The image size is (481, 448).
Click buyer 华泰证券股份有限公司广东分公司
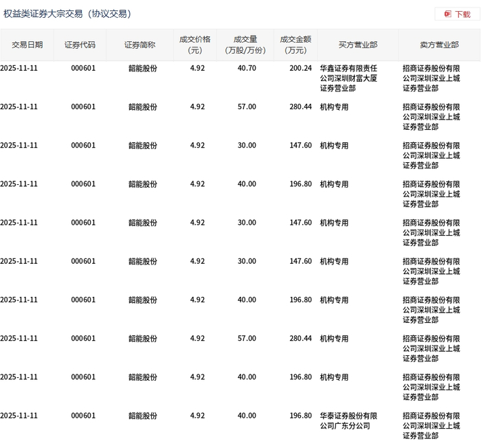pyautogui.click(x=348, y=421)
